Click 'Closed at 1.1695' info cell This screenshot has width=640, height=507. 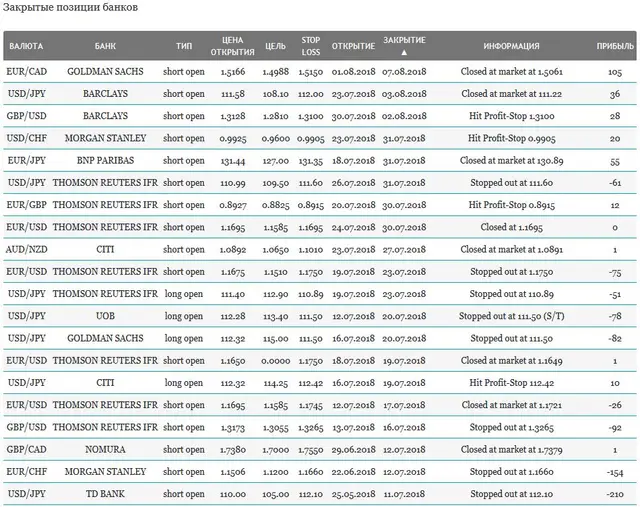511,227
